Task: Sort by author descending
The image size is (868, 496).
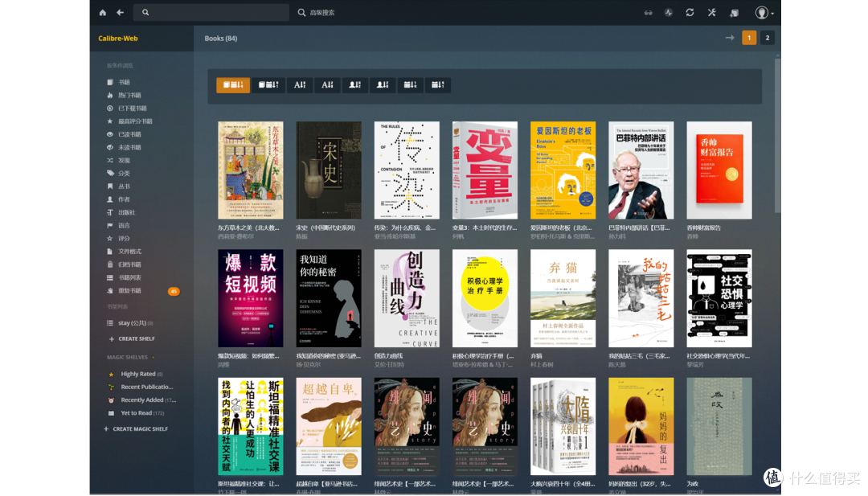Action: 383,84
